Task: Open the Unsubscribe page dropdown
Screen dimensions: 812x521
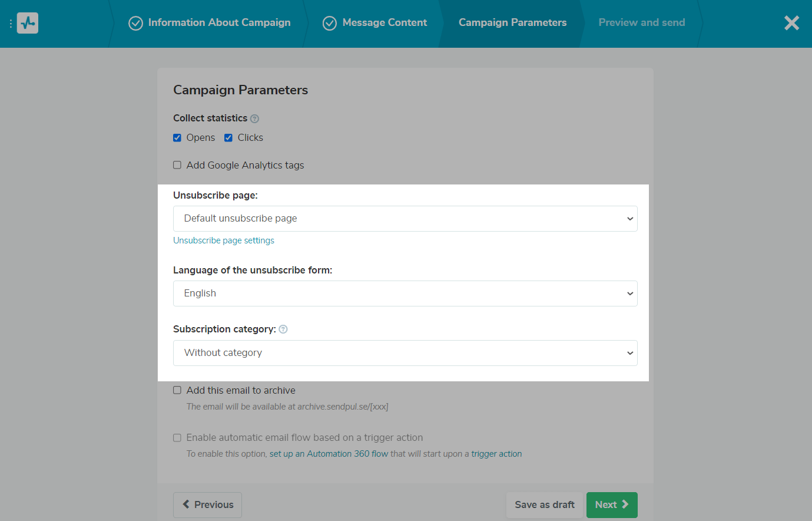Action: [x=405, y=219]
